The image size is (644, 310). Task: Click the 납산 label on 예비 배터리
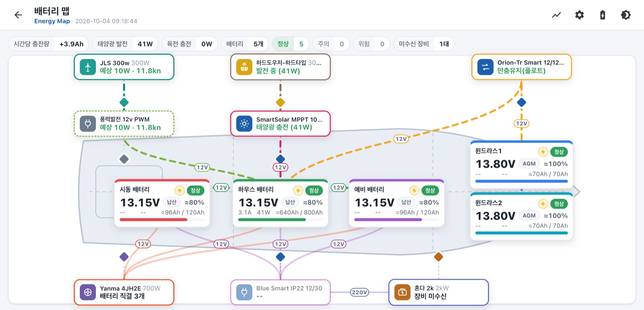(x=407, y=202)
